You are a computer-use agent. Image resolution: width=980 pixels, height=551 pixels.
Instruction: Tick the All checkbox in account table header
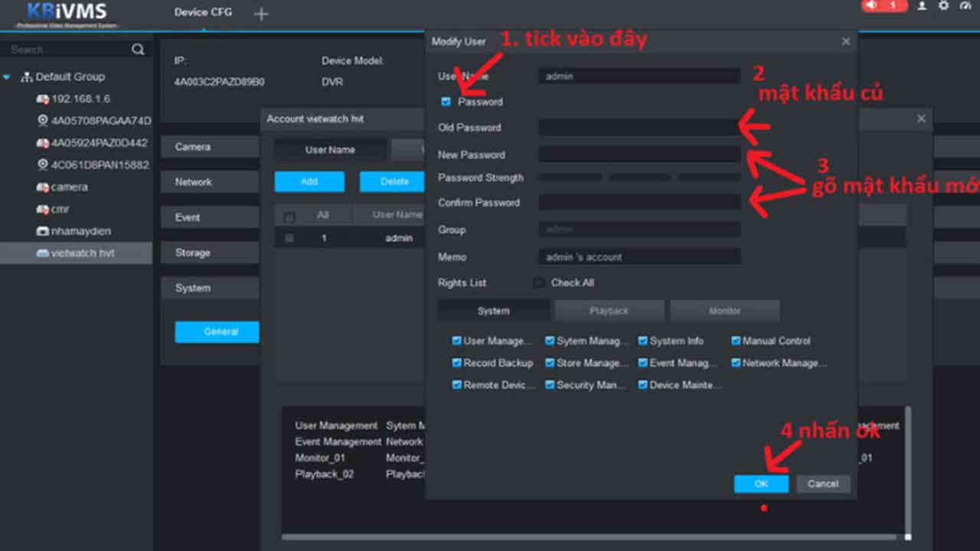[x=289, y=217]
